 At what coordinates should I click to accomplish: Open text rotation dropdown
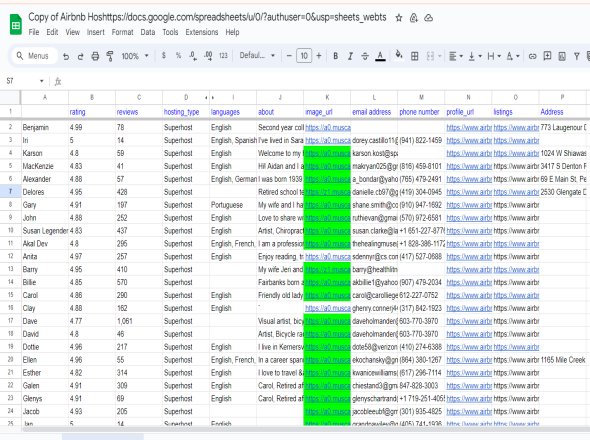(513, 56)
